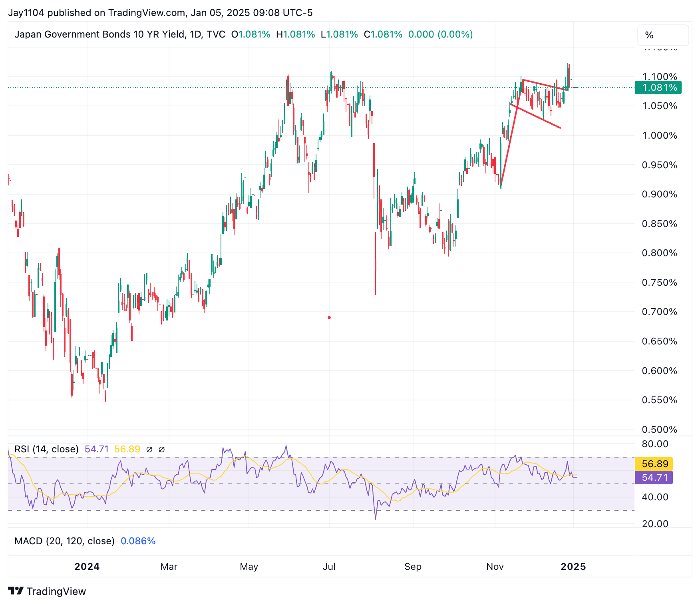Click the 2025 time axis label
Screen dimensions: 700x605
pos(573,567)
